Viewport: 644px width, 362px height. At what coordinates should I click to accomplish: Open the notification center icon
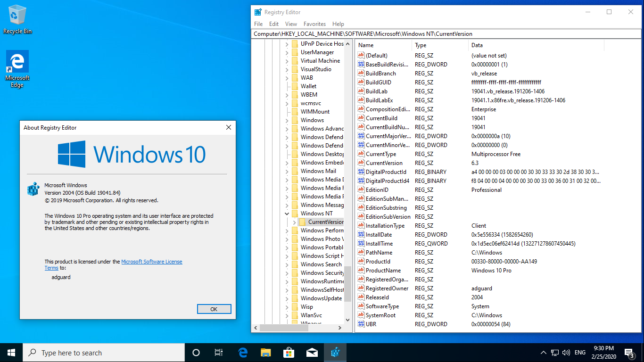(x=629, y=353)
